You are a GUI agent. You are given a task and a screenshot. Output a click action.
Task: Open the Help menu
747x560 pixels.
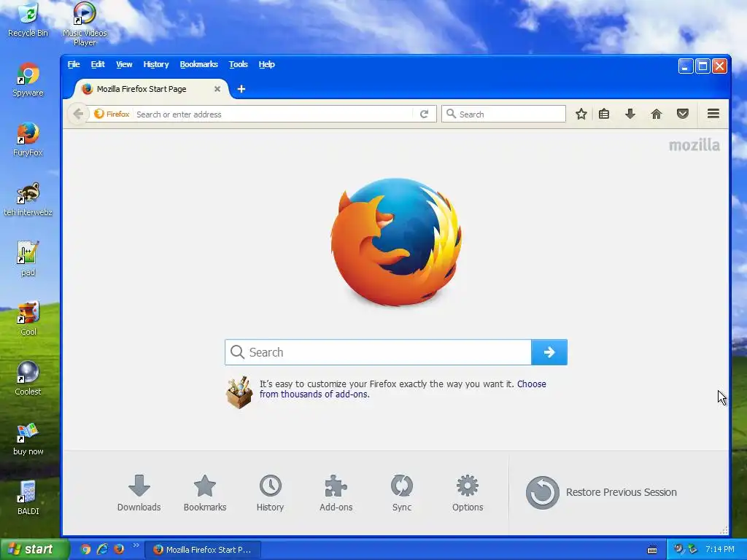(267, 64)
